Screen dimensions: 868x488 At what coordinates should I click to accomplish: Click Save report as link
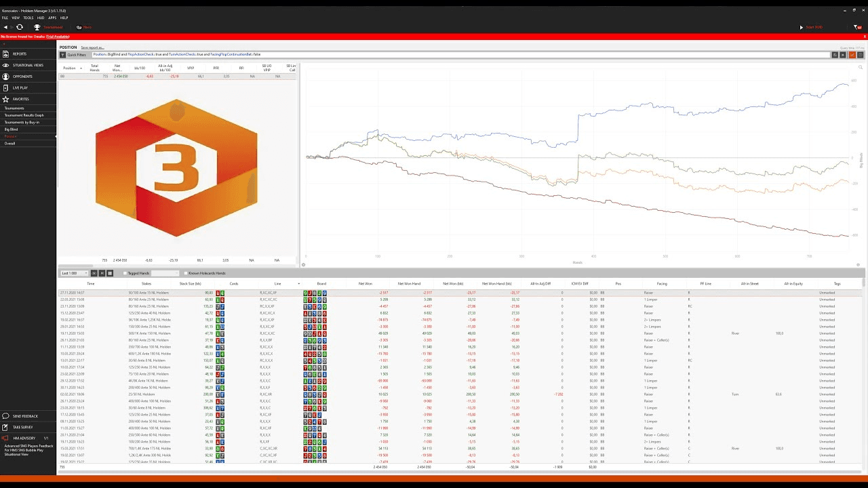click(92, 47)
